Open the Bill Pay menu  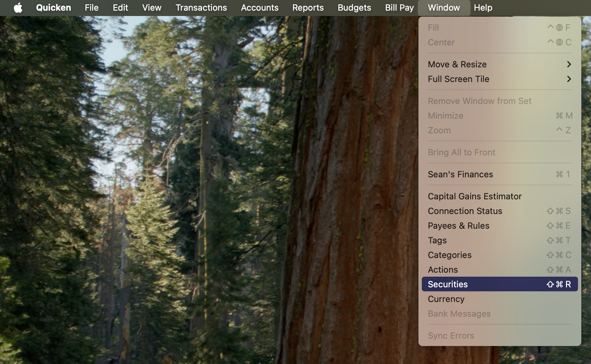coord(399,8)
